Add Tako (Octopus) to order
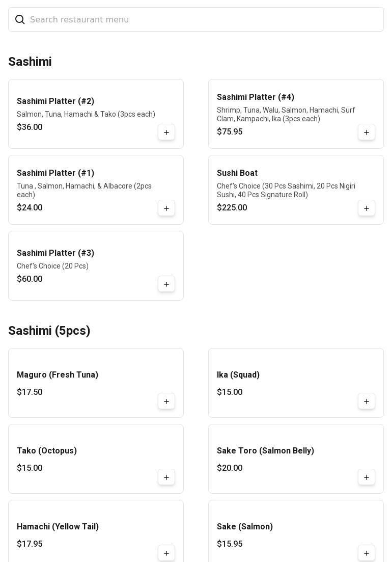The image size is (392, 562). [x=166, y=477]
